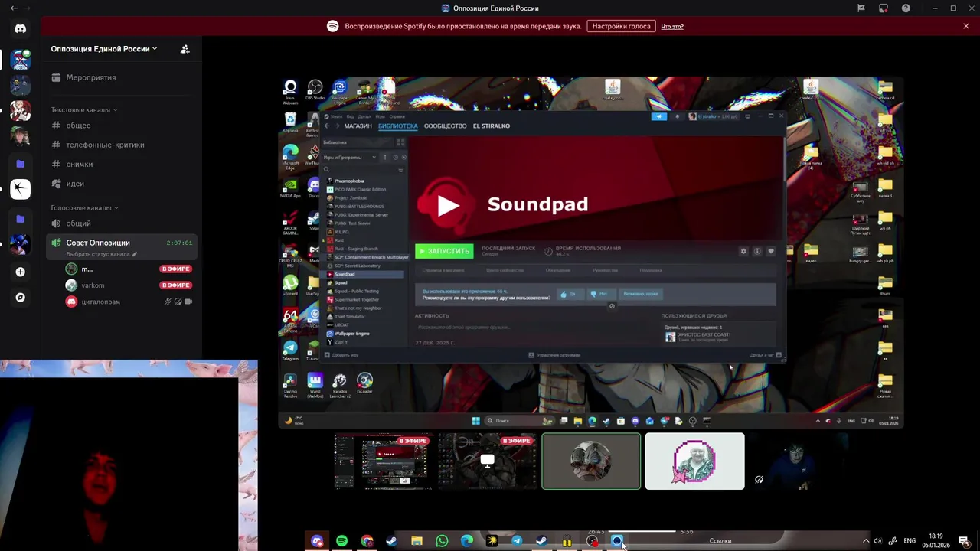980x551 pixels.
Task: Open the 'Мероприятия' events item
Action: pyautogui.click(x=122, y=77)
